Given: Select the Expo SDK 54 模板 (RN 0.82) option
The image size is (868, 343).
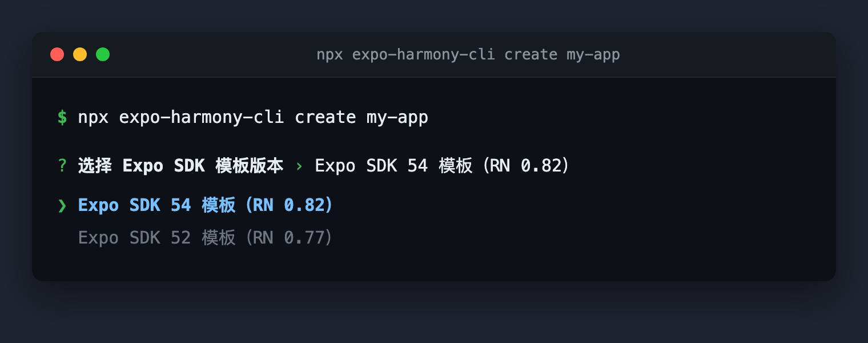Looking at the screenshot, I should (206, 205).
